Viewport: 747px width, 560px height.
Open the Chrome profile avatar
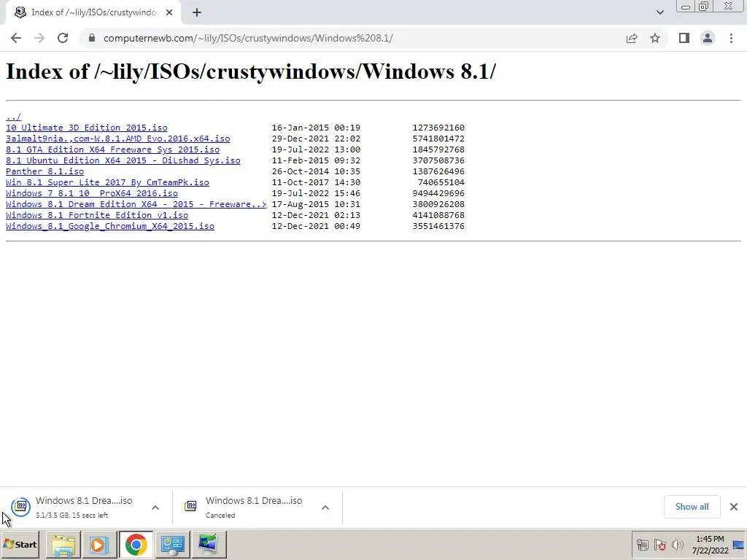point(708,38)
